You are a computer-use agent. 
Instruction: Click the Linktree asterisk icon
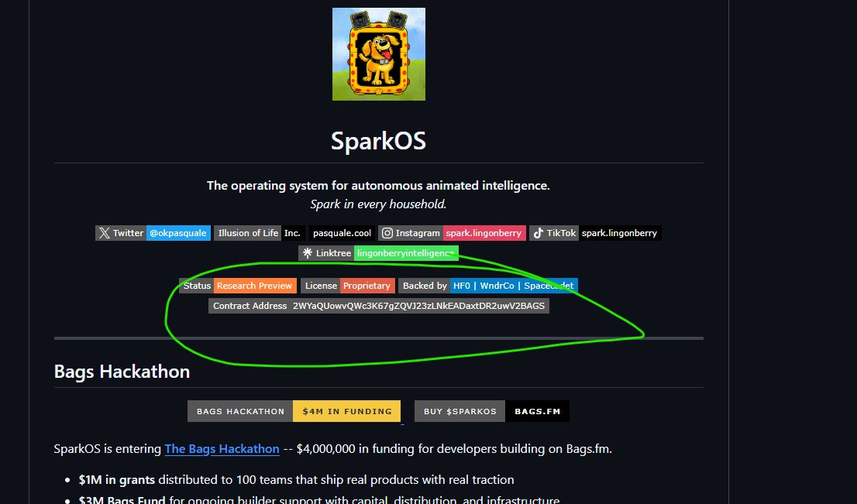pyautogui.click(x=308, y=253)
